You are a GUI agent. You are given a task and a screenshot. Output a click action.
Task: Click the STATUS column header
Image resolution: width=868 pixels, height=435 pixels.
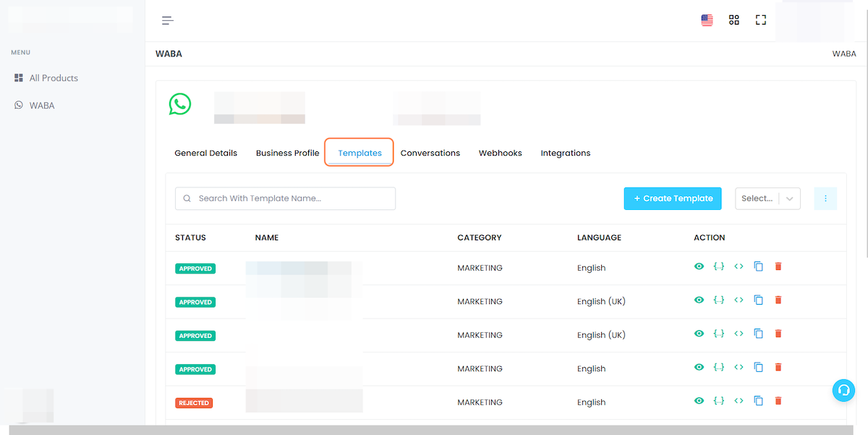point(190,237)
